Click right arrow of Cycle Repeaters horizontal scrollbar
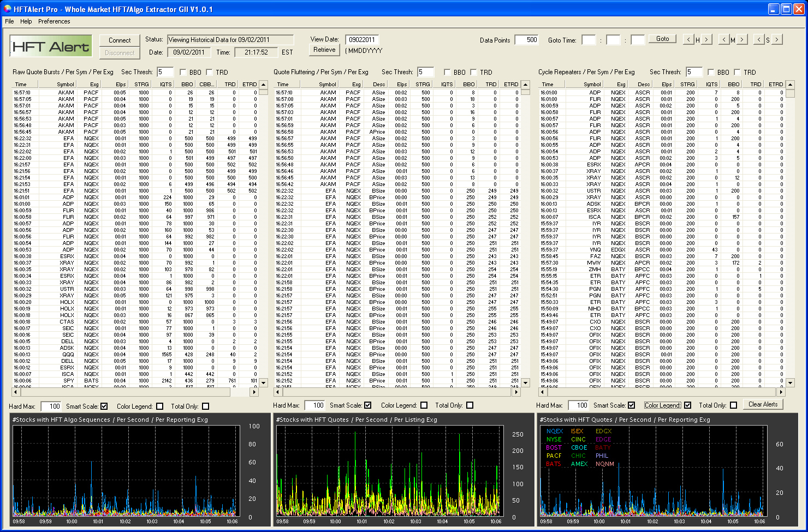 click(x=781, y=392)
